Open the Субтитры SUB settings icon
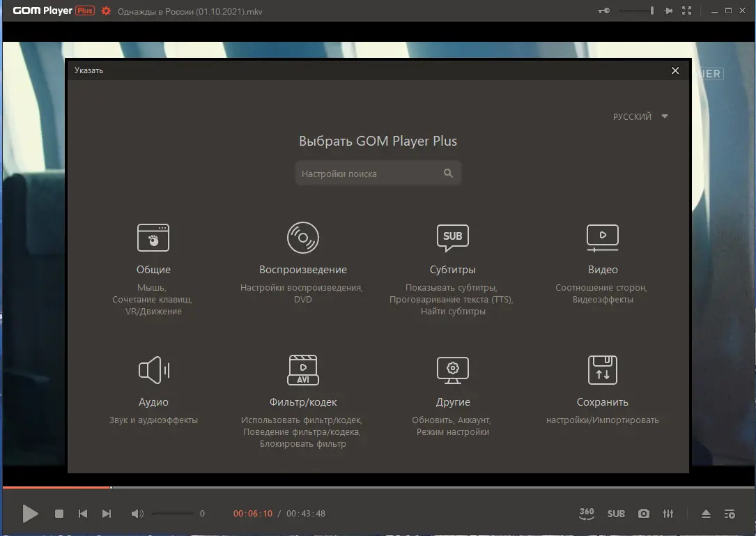 452,238
